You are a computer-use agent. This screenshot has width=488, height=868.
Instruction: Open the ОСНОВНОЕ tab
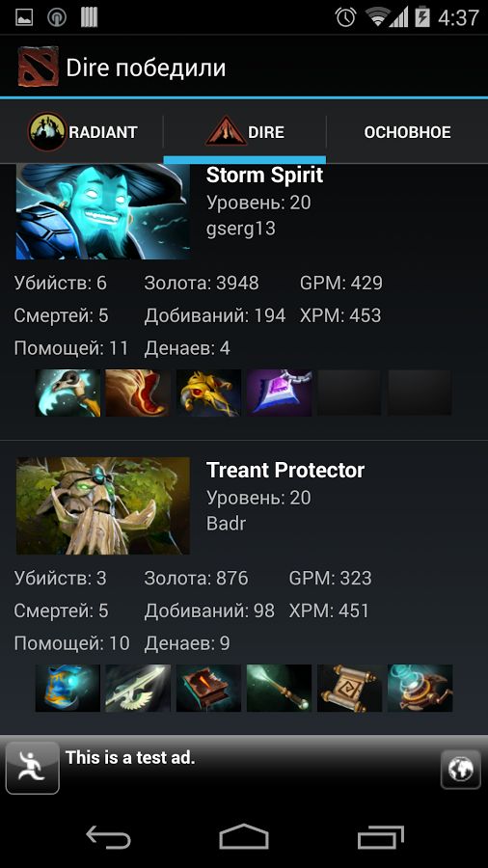[407, 132]
